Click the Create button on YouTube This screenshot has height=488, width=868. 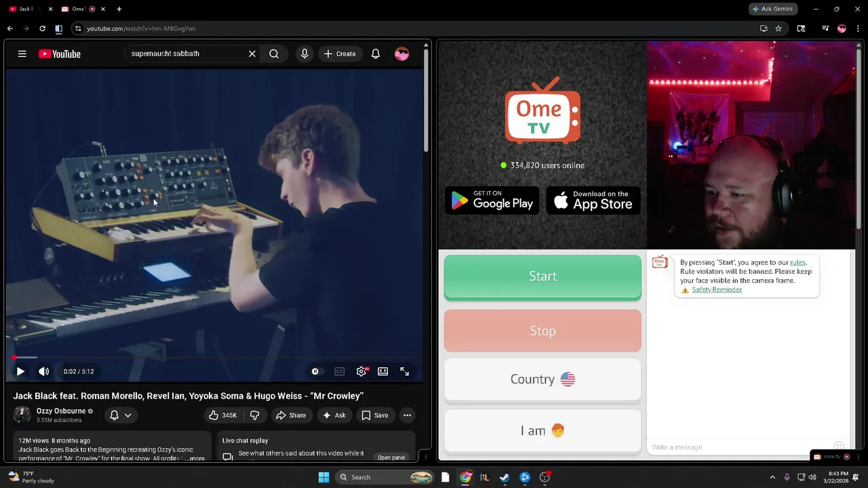340,54
